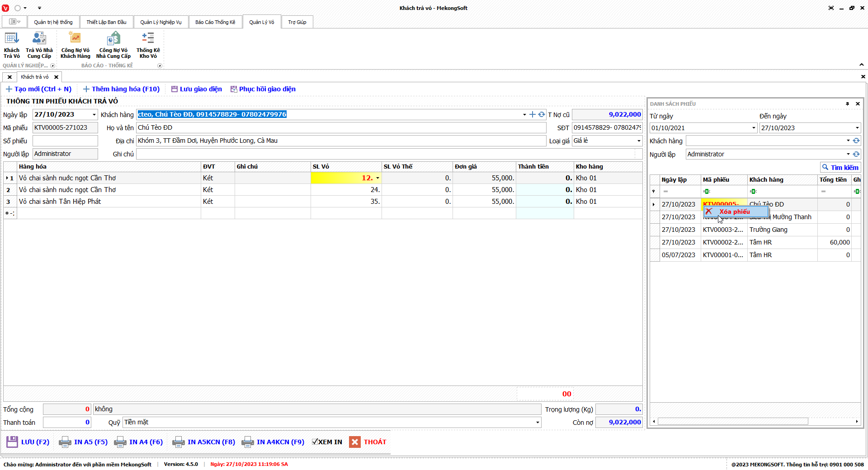
Task: Click the Ghi chú input field
Action: point(385,154)
